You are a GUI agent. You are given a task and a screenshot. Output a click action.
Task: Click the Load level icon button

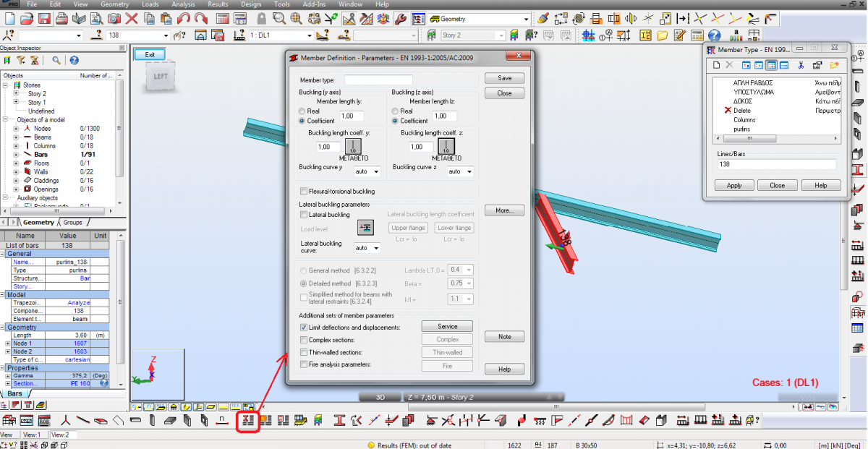[x=366, y=228]
